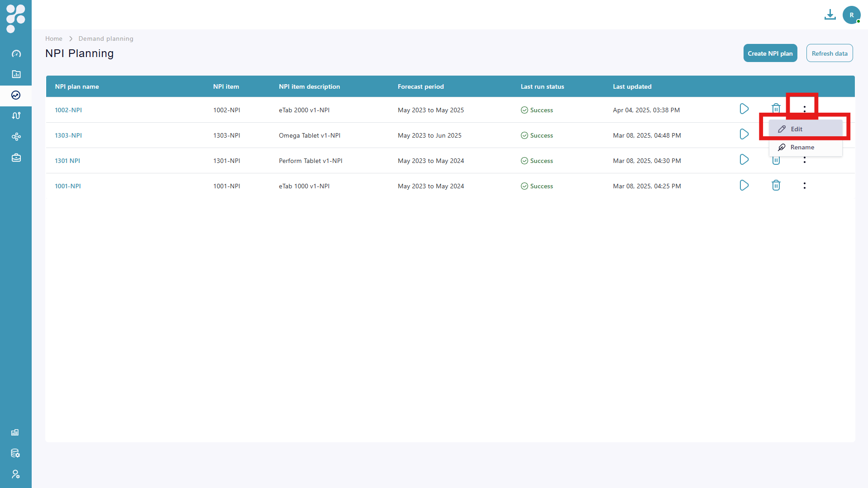This screenshot has width=868, height=488.
Task: Click the Last run status column header
Action: (x=542, y=86)
